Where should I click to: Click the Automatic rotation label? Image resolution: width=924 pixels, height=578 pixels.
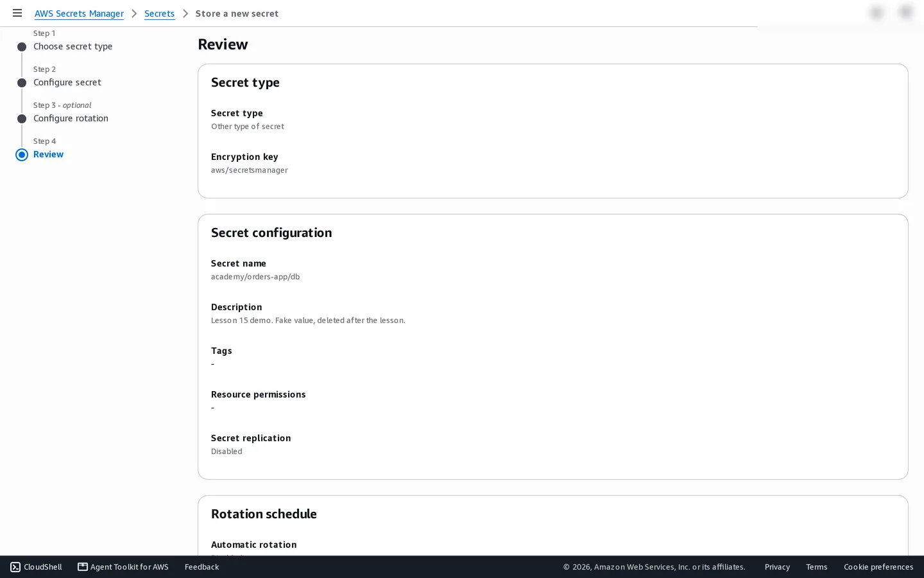point(253,545)
